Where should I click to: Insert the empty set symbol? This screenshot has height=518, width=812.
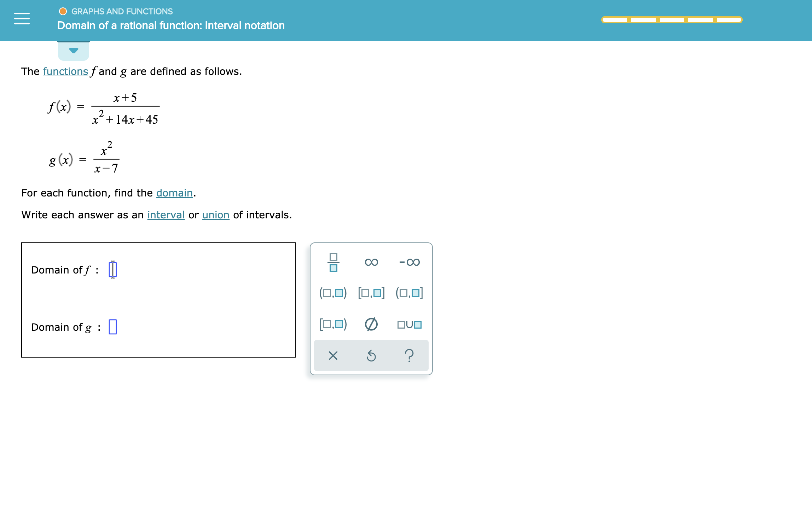pyautogui.click(x=371, y=324)
